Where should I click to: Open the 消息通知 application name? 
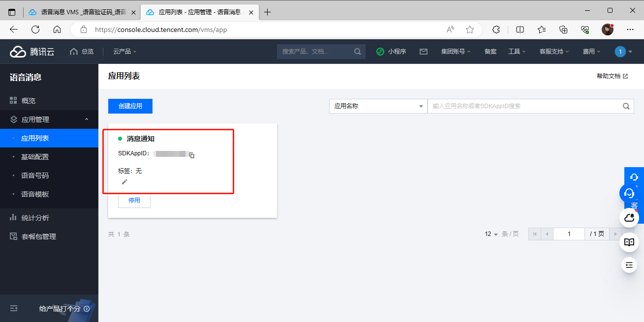click(141, 139)
